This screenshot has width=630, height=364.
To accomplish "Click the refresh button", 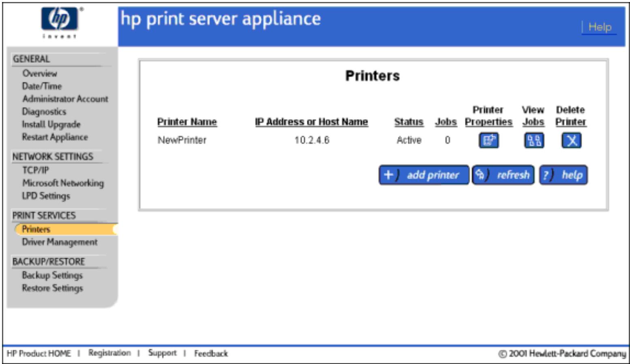I will [503, 175].
